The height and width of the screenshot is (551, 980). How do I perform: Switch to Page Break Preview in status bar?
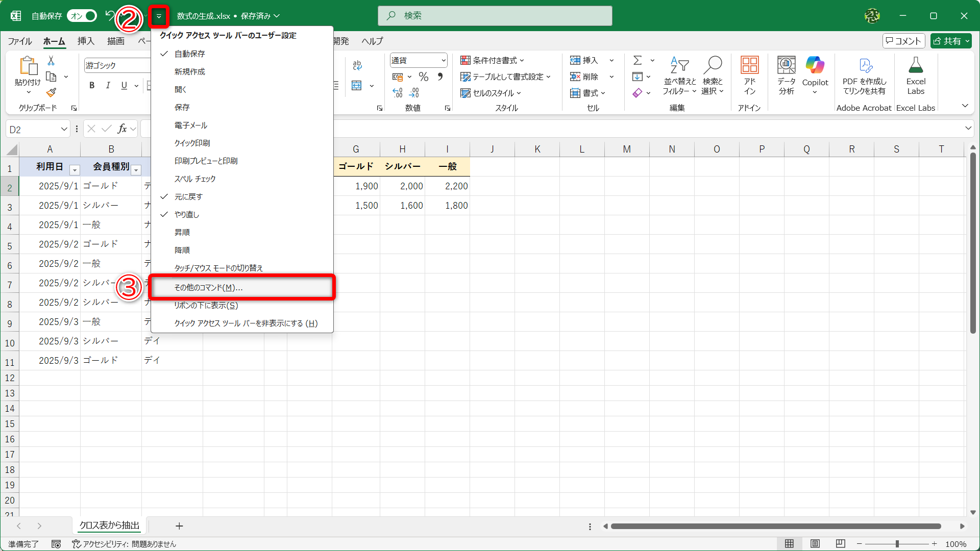pos(841,543)
